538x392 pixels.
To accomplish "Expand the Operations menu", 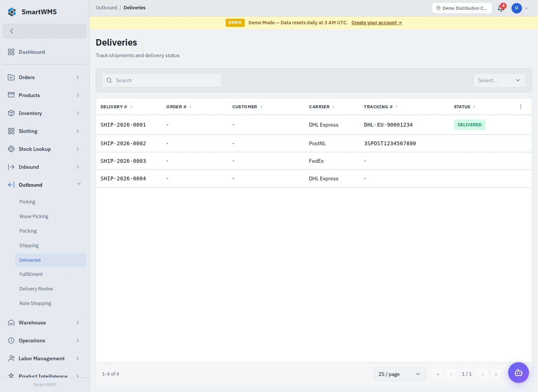I will [x=44, y=340].
